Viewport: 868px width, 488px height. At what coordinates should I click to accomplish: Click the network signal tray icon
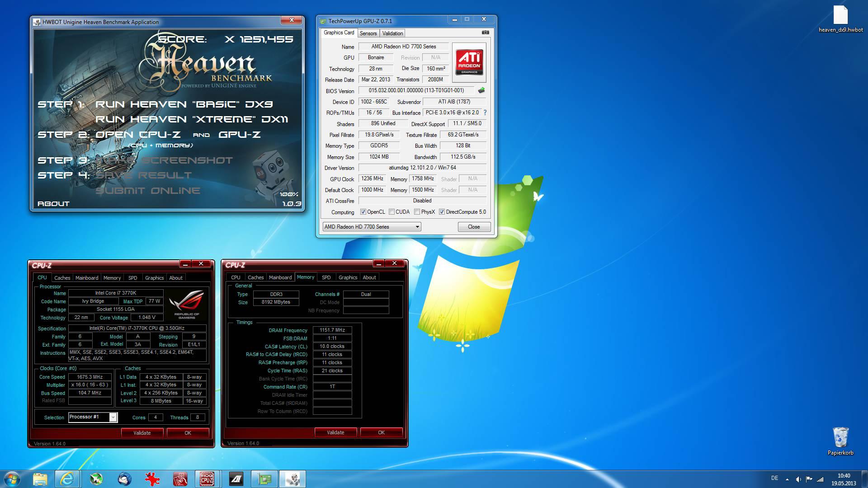[820, 479]
